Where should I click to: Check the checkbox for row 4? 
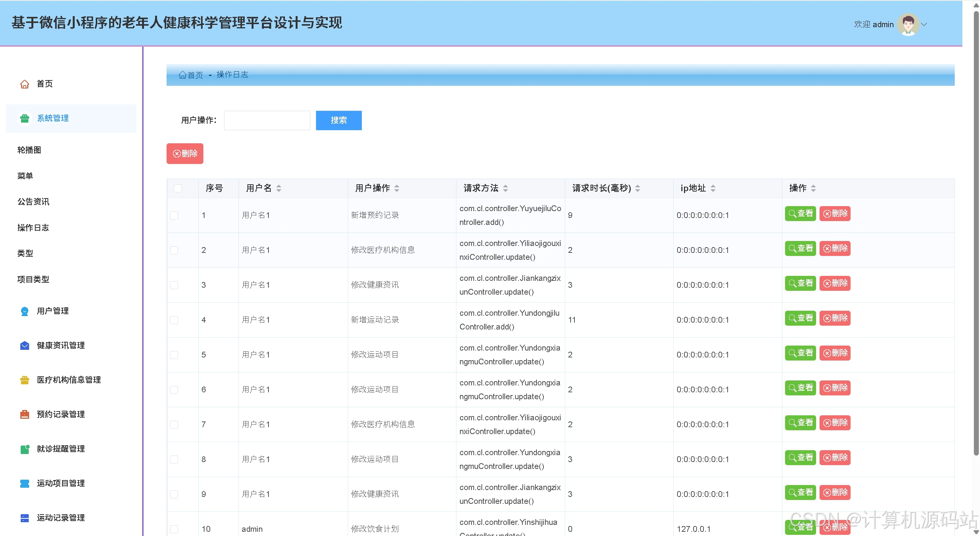(174, 320)
